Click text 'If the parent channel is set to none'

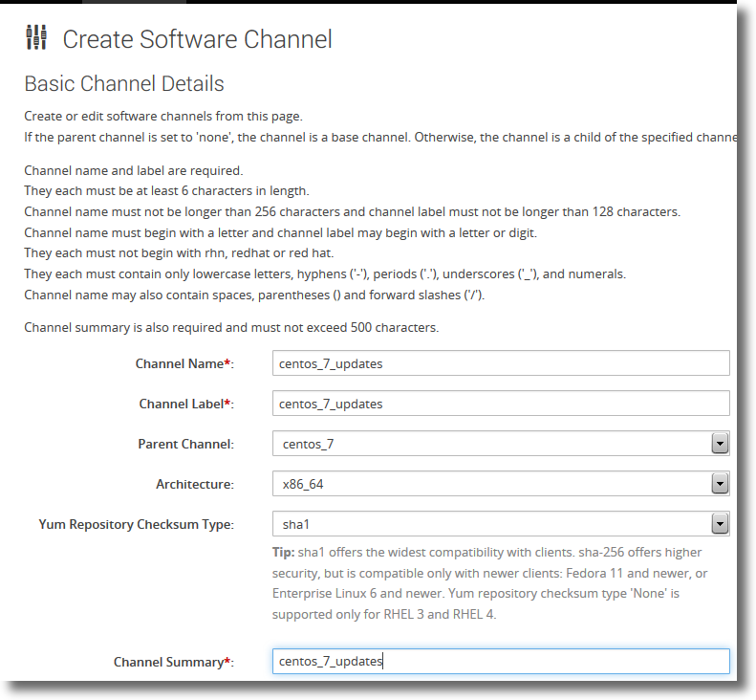[380, 138]
